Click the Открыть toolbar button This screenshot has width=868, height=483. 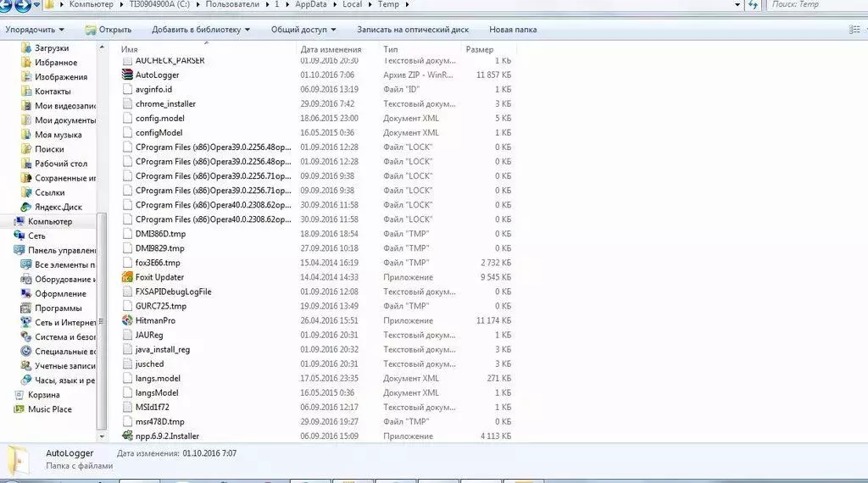coord(108,30)
